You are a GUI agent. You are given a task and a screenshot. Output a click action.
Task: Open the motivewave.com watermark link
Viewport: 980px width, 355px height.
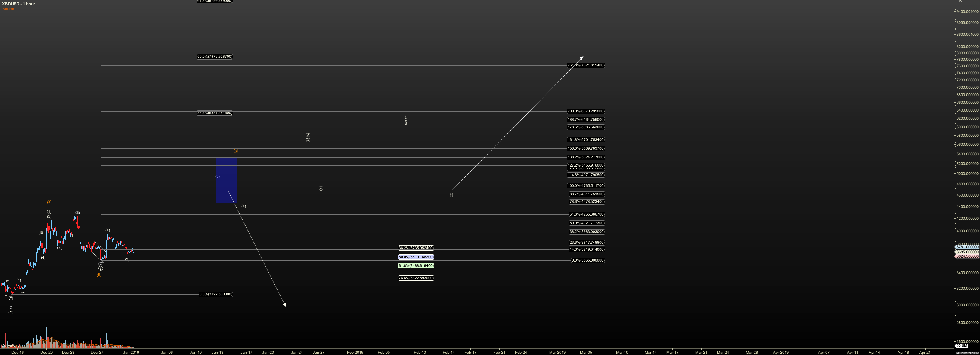click(x=967, y=353)
